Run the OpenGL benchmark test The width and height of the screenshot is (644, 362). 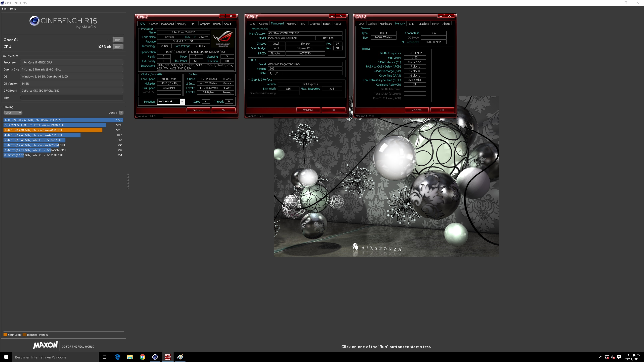pos(118,40)
